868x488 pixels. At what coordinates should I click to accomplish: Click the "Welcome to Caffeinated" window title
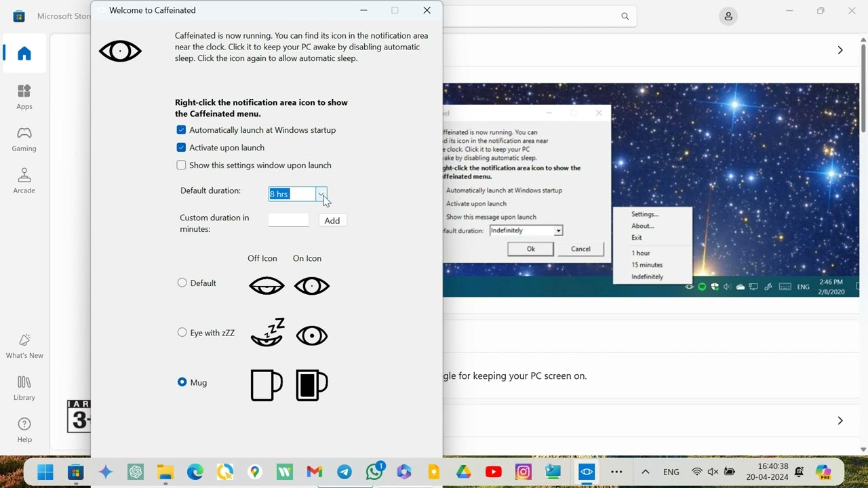click(x=153, y=10)
